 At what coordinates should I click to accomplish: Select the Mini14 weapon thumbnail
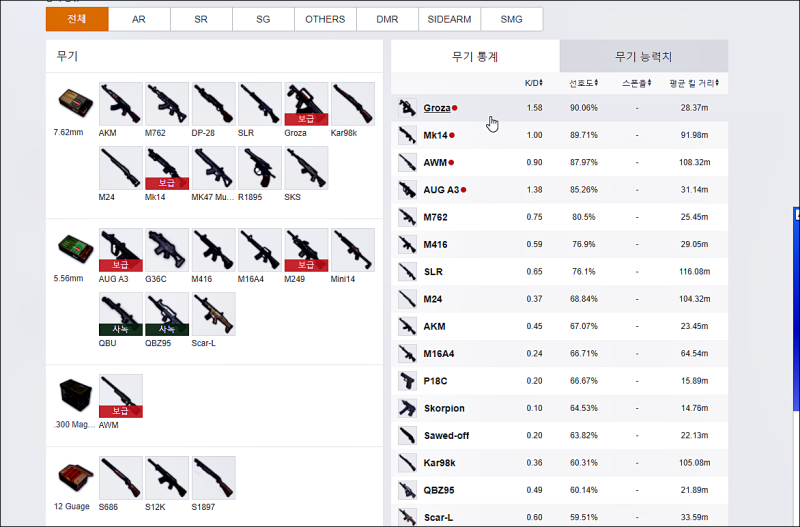point(353,249)
